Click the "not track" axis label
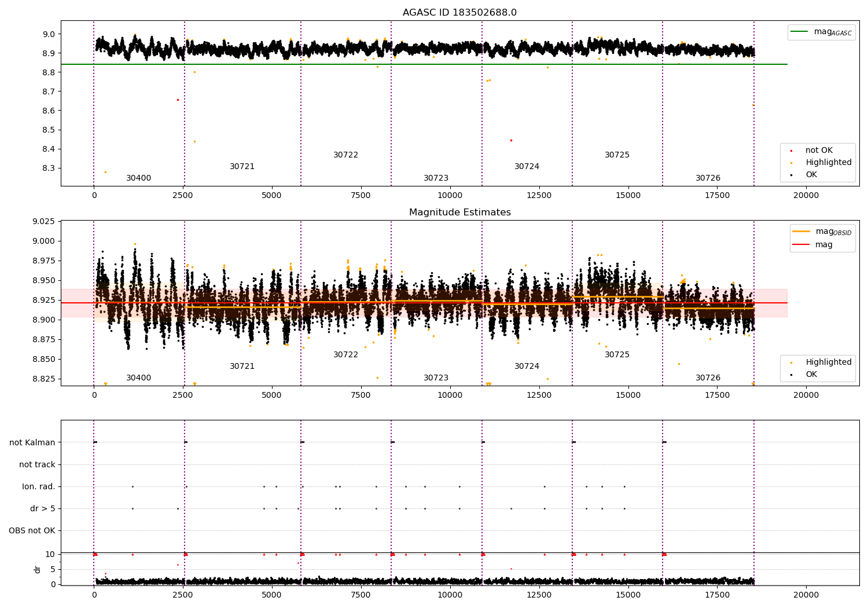868x608 pixels. click(37, 465)
